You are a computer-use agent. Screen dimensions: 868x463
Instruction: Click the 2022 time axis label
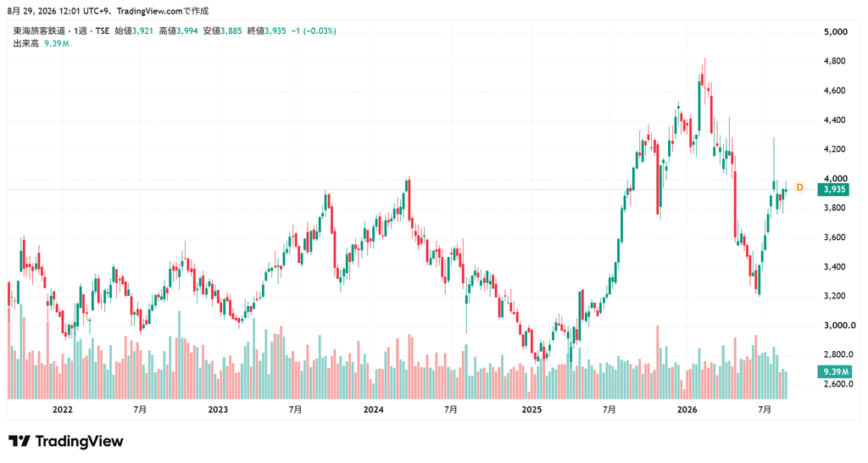point(63,410)
